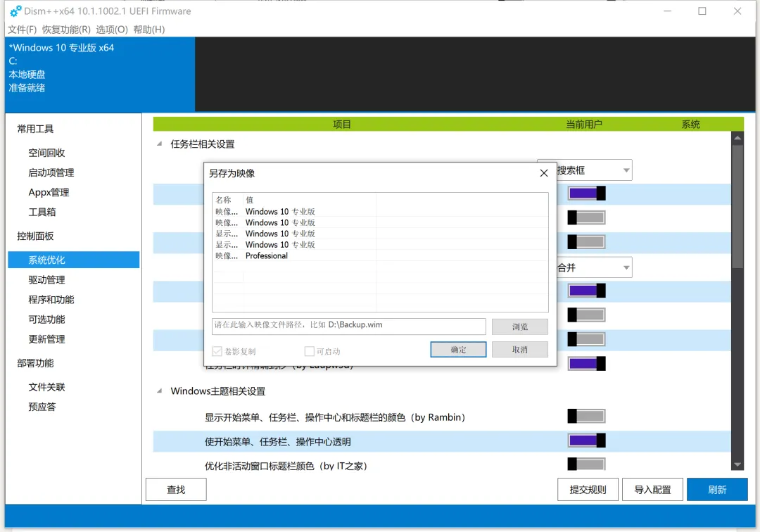Click the Dism++ gear icon in title bar
Viewport: 760px width, 532px height.
click(x=15, y=11)
